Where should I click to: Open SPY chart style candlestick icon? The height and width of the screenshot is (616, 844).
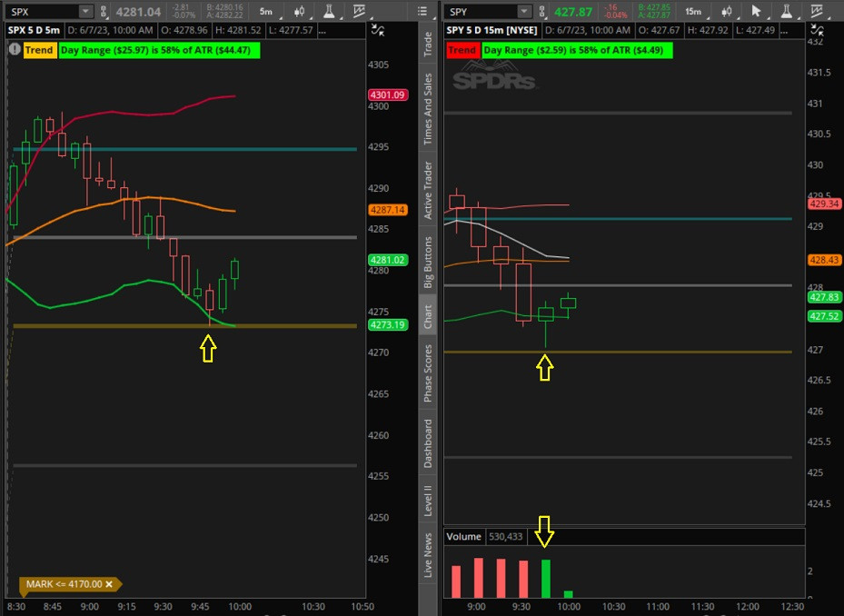click(x=727, y=11)
